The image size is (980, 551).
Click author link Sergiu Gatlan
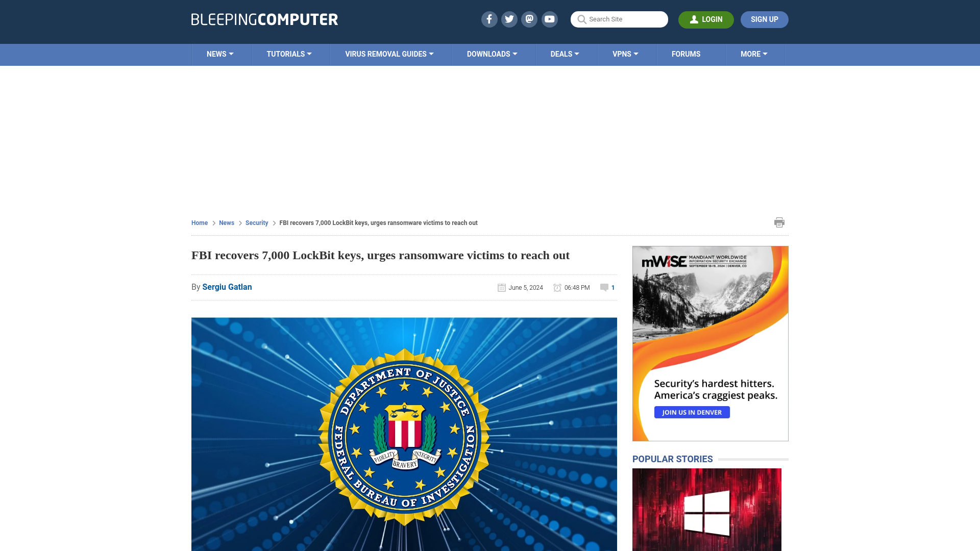(x=227, y=287)
